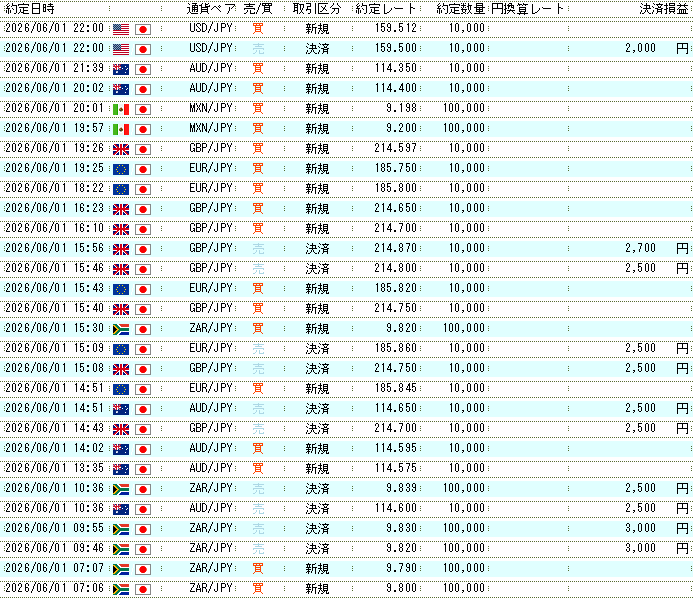
Task: Select the rate value 185.860
Action: 396,348
